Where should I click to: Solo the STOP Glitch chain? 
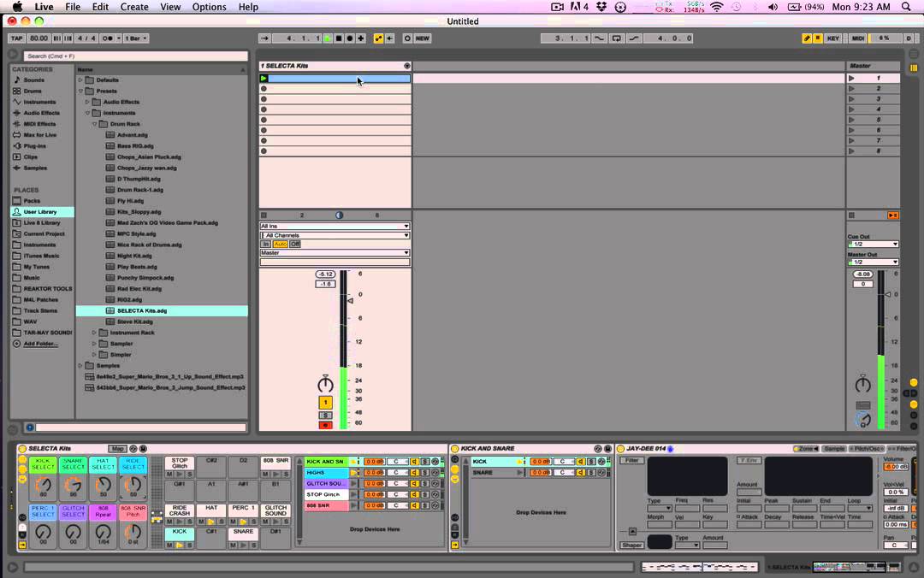click(x=425, y=495)
